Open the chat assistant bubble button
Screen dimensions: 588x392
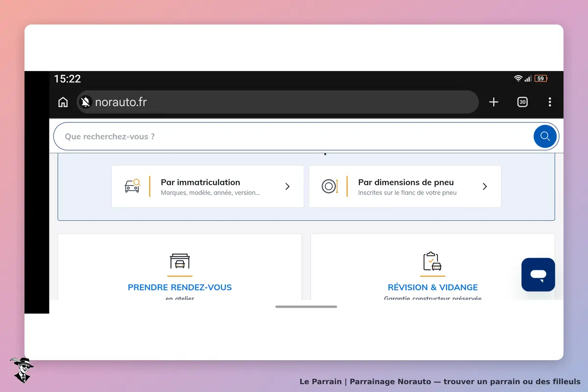538,275
